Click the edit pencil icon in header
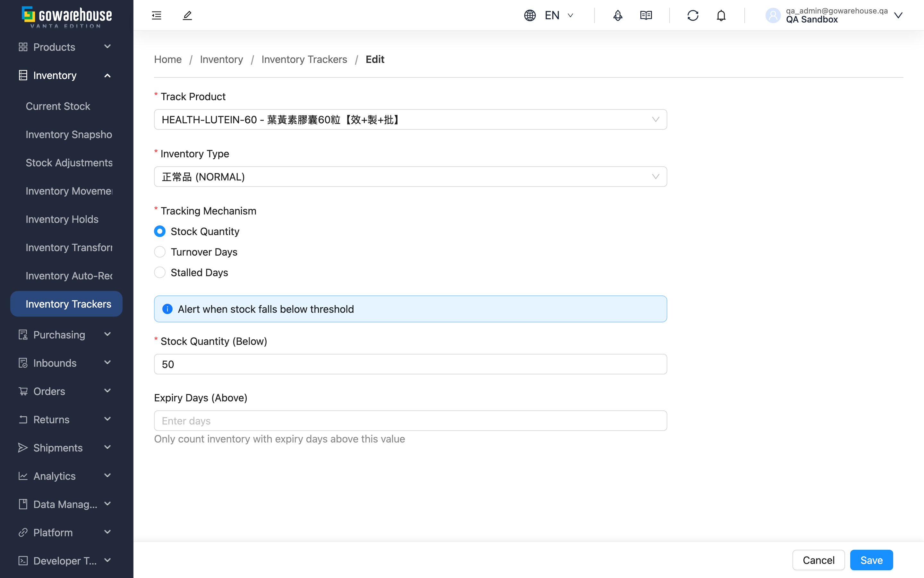924x578 pixels. tap(187, 15)
